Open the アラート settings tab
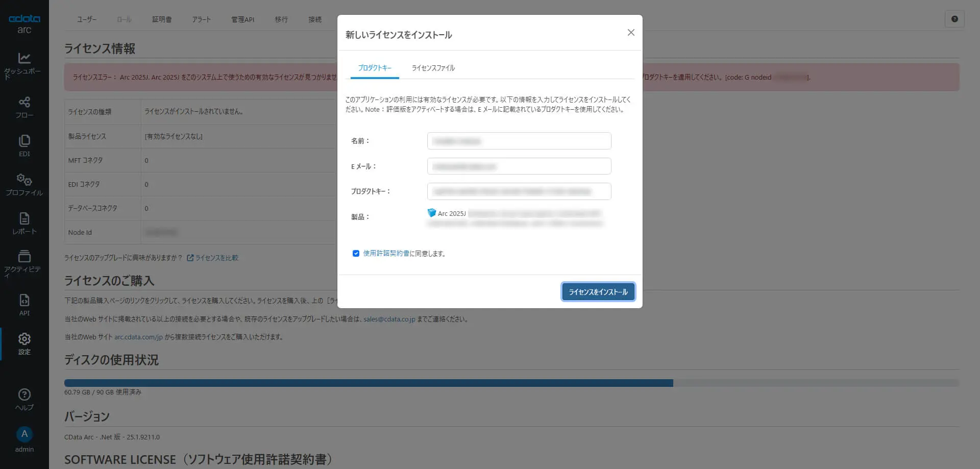 click(x=202, y=19)
